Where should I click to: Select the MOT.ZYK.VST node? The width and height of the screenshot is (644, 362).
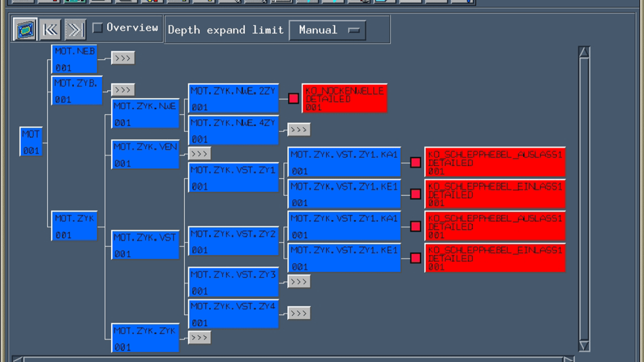145,245
